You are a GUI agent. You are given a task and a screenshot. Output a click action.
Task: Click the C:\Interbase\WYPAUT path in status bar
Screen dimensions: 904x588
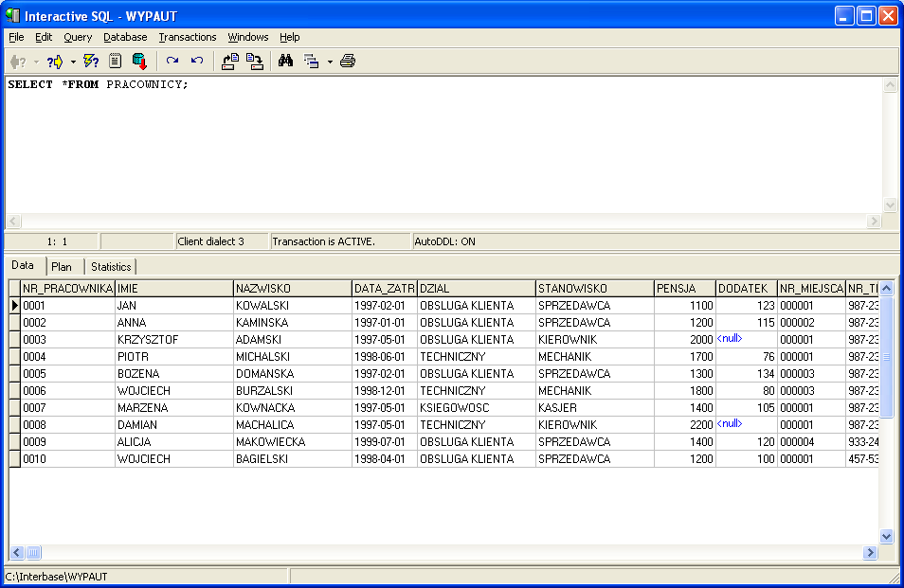tap(57, 577)
